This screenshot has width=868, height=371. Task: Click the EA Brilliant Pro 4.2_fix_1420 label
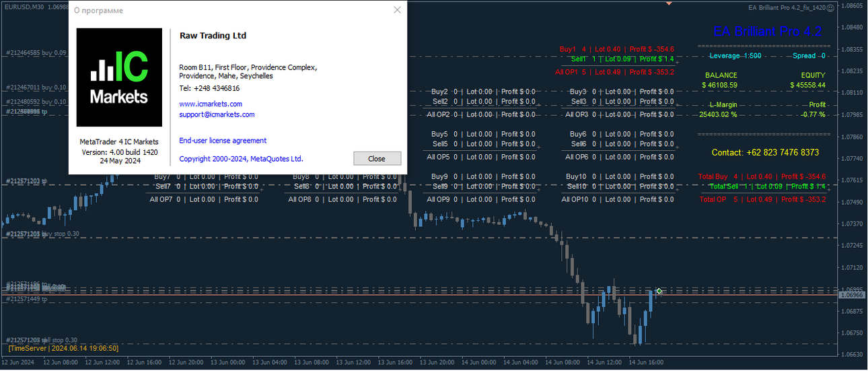787,7
